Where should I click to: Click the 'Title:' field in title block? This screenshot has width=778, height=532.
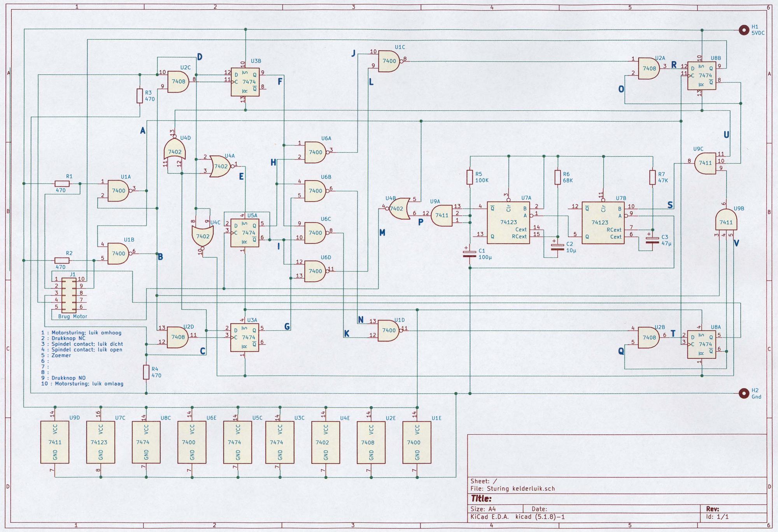tap(481, 499)
